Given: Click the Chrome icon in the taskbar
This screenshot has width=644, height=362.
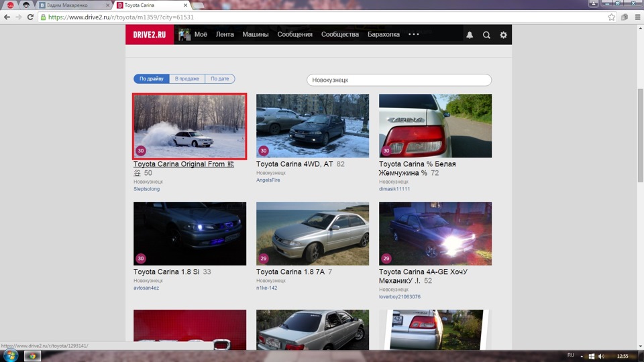Looking at the screenshot, I should tap(32, 356).
